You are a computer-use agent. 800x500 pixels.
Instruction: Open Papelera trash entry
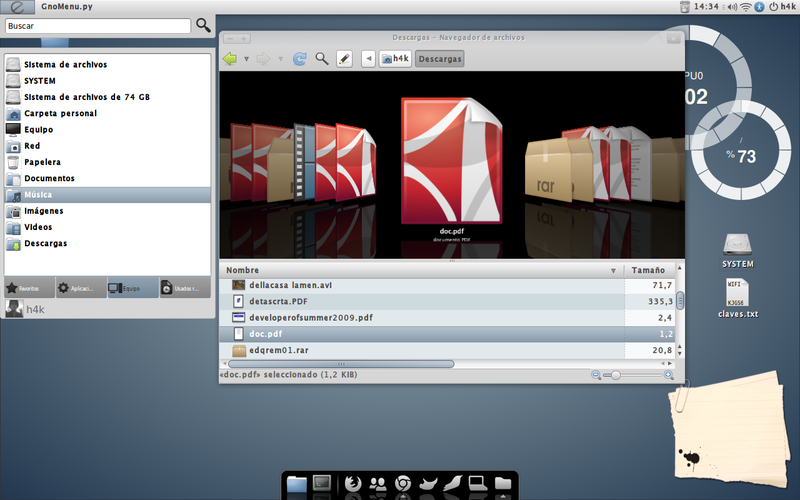coord(108,162)
